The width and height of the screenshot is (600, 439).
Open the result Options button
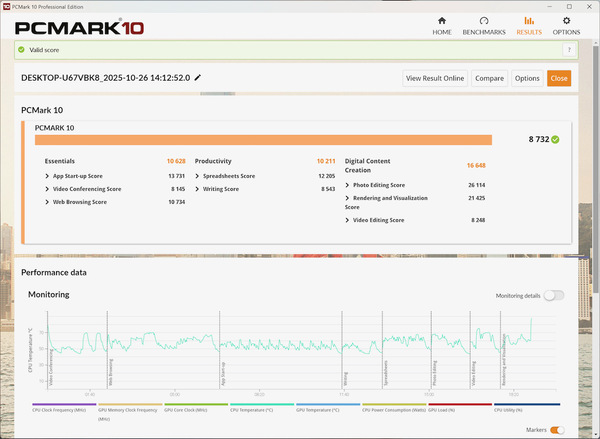[527, 78]
